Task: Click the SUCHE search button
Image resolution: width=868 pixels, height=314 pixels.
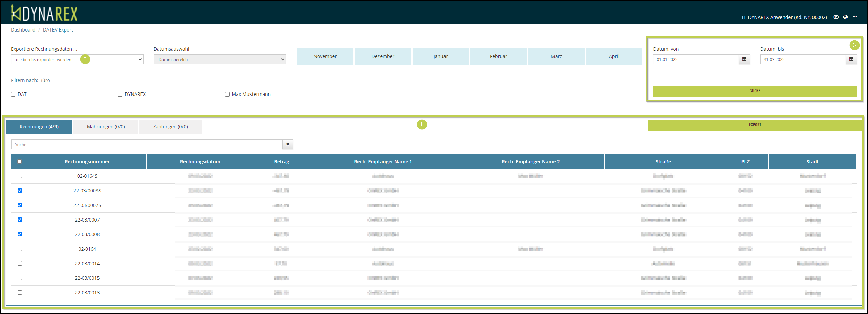Action: pos(755,91)
